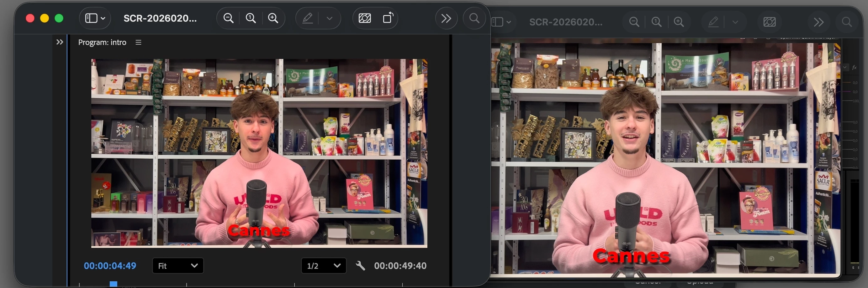The image size is (868, 288).
Task: Activate Markup pen in back Preview window
Action: click(713, 22)
